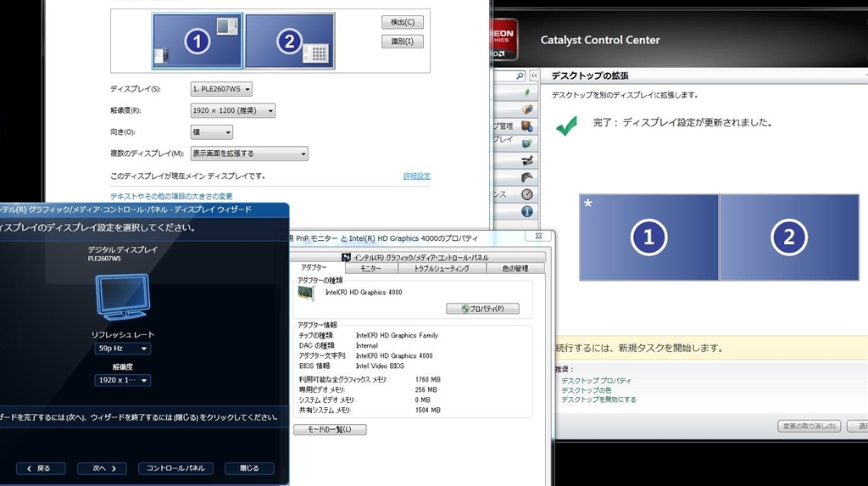The width and height of the screenshot is (868, 486).
Task: Click the blue monitor icon in Intel wizard
Action: (122, 296)
